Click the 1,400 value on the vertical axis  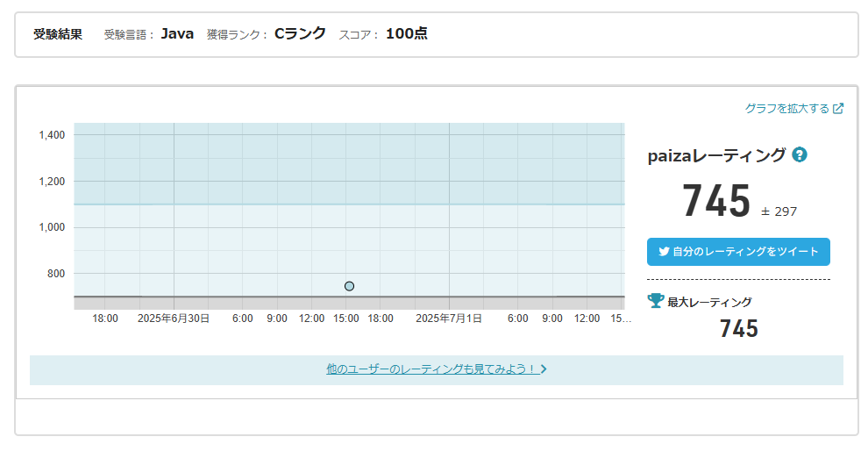pos(52,135)
